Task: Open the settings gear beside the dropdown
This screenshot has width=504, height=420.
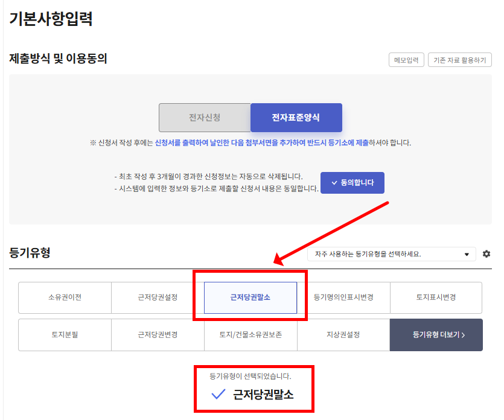Action: 486,254
